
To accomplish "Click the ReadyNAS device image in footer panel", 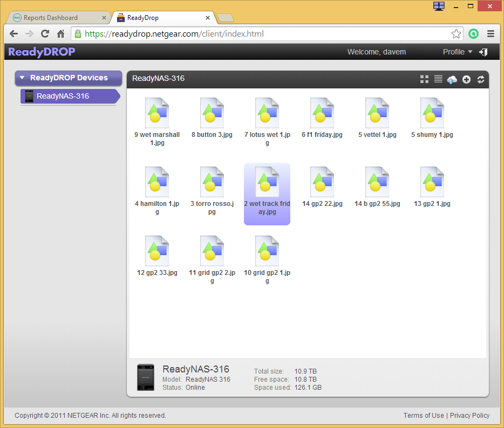I will 146,377.
